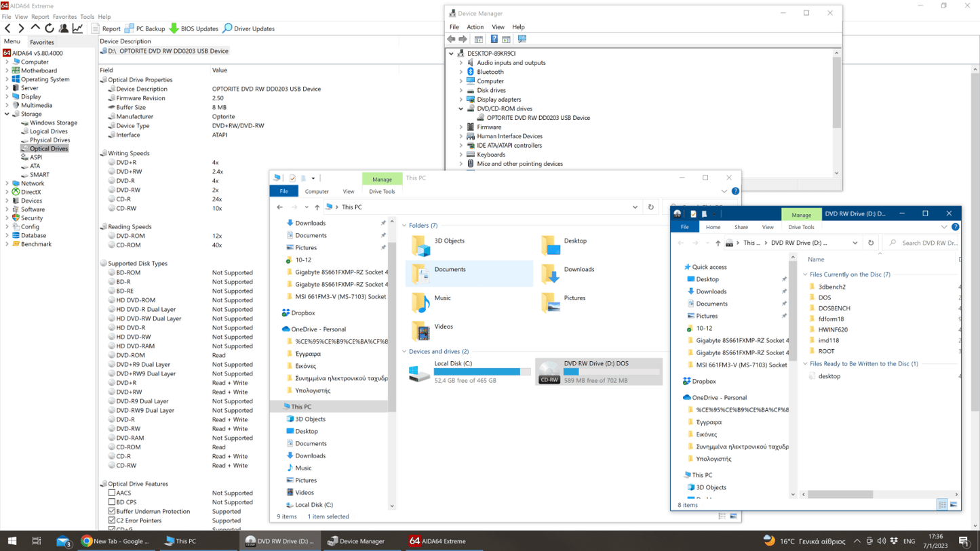980x551 pixels.
Task: Click the DVD RW Drive (D:) capacity bar
Action: coord(612,372)
